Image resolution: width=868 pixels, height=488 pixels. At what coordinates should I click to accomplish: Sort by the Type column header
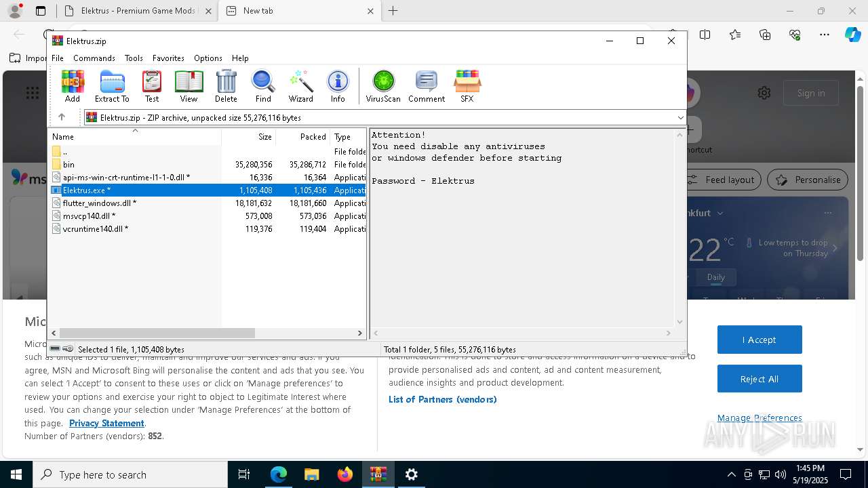pos(348,137)
